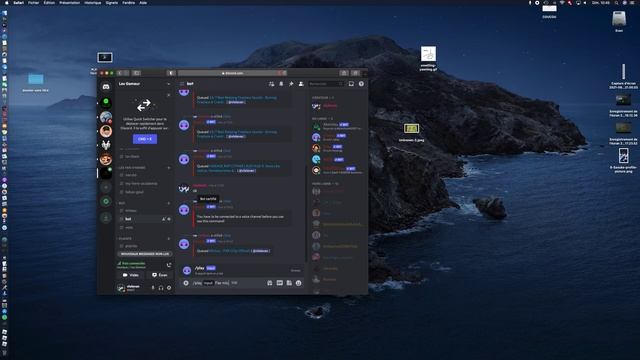Open Fenêtre menu
The height and width of the screenshot is (360, 640).
coord(129,2)
